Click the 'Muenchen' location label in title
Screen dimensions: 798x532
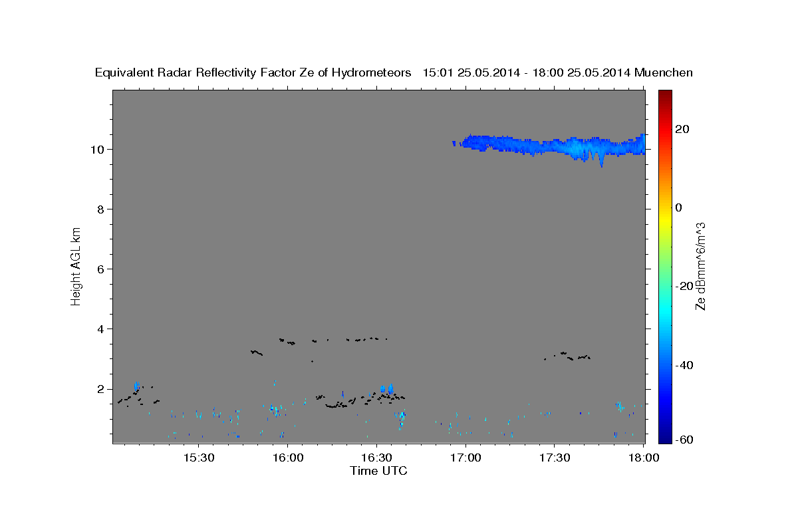coord(664,72)
